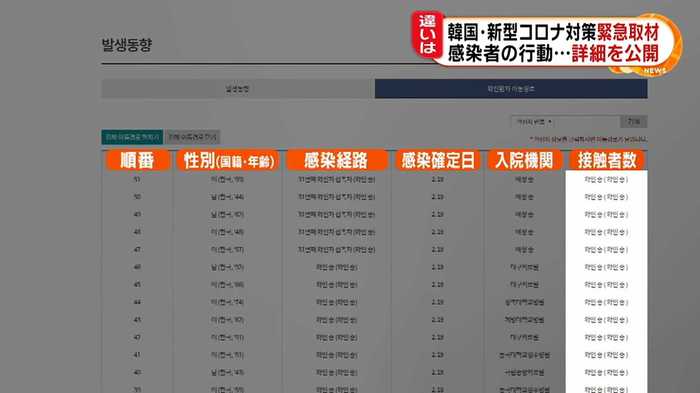Click the 발생동향 page heading

(127, 45)
